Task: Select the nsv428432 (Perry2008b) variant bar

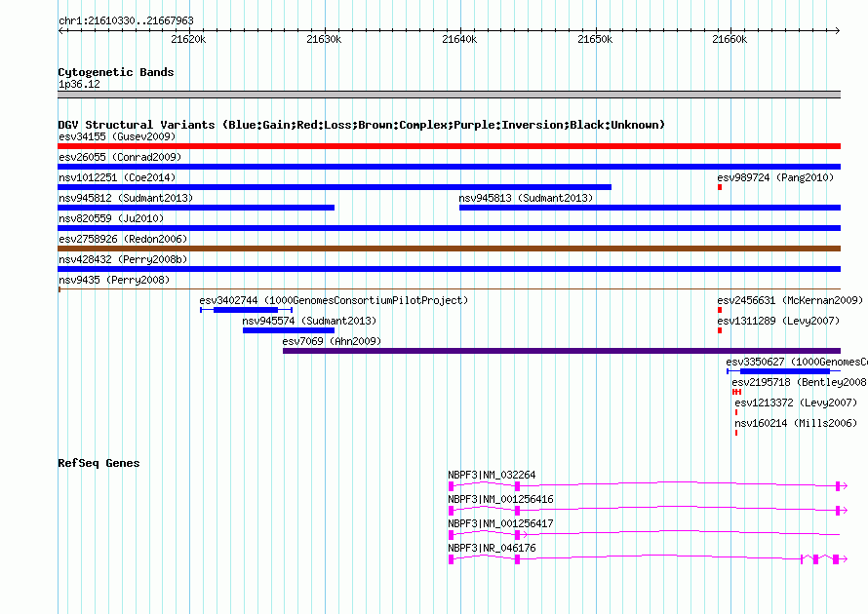Action: [449, 269]
